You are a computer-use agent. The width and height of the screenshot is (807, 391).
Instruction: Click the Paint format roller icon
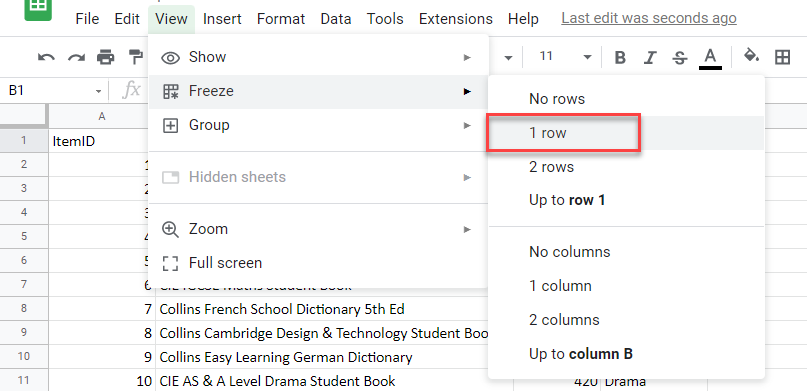pos(136,57)
